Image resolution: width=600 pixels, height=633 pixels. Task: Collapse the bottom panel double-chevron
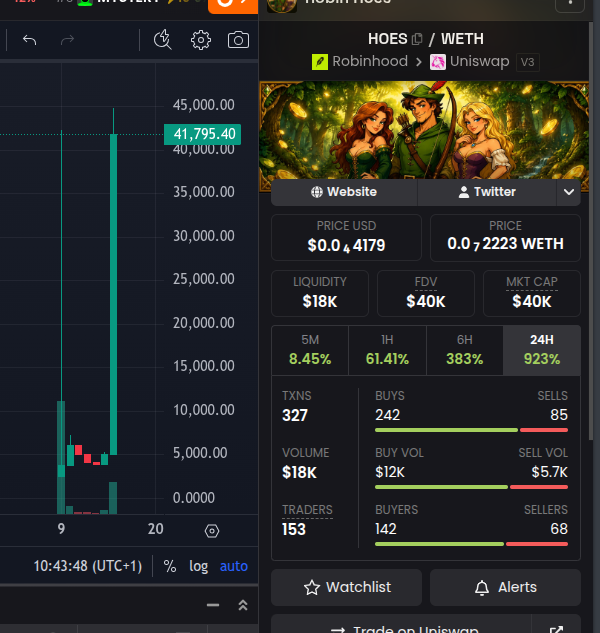point(243,605)
